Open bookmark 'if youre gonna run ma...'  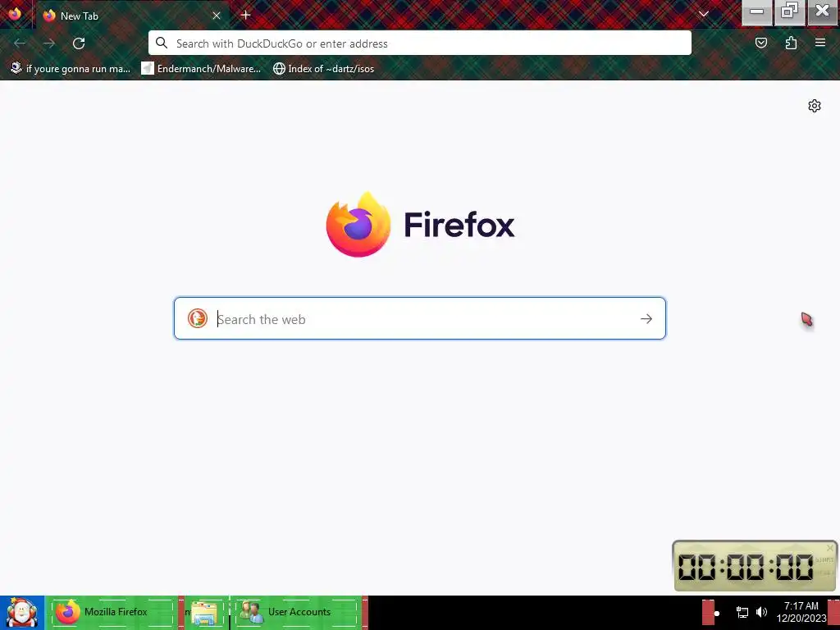[71, 69]
